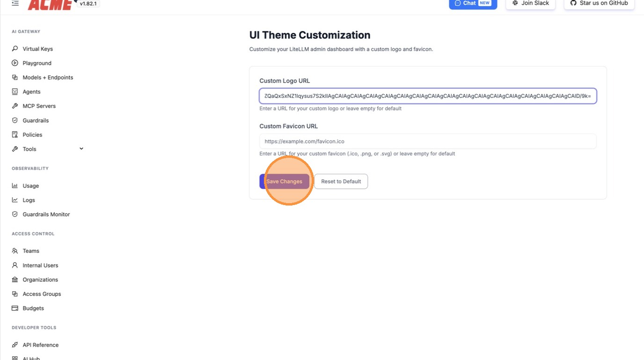
Task: Click the Budgets card icon
Action: pyautogui.click(x=15, y=309)
